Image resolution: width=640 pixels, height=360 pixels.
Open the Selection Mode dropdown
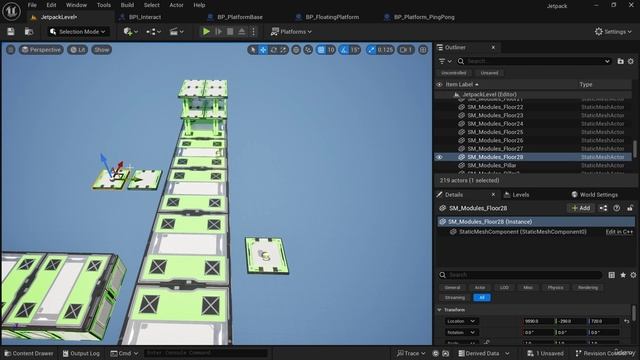[77, 31]
